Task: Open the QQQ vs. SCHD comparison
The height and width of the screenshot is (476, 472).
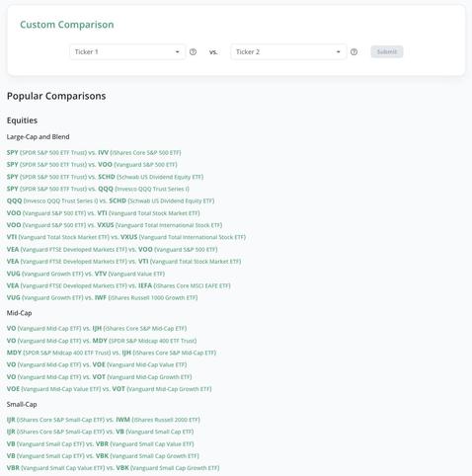Action: (111, 200)
